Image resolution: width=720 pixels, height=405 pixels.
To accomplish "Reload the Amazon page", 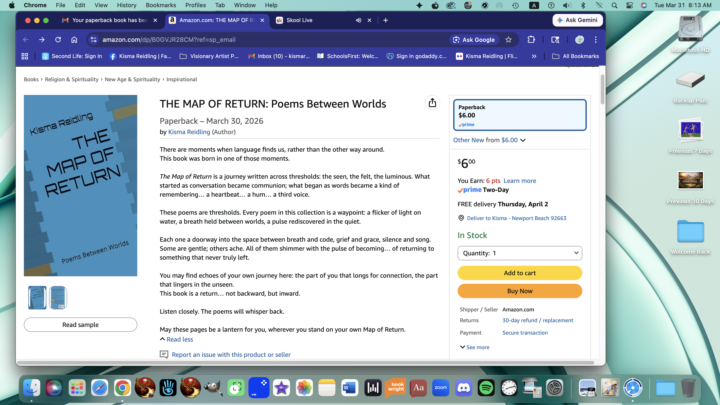I will pos(58,40).
